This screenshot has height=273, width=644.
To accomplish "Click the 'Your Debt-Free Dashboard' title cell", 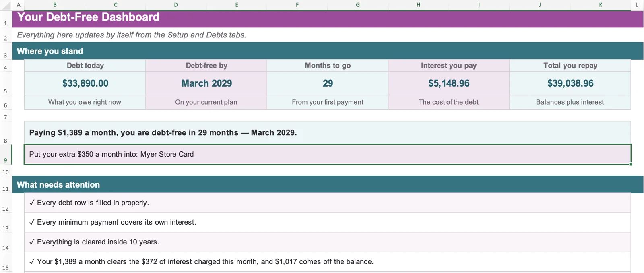I will point(328,19).
